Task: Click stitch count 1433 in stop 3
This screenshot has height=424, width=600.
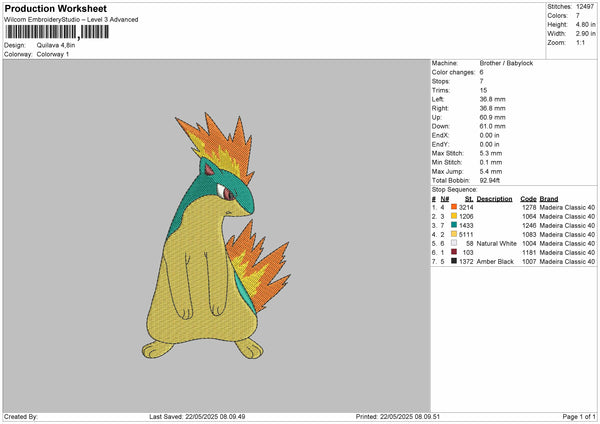Action: pos(466,225)
